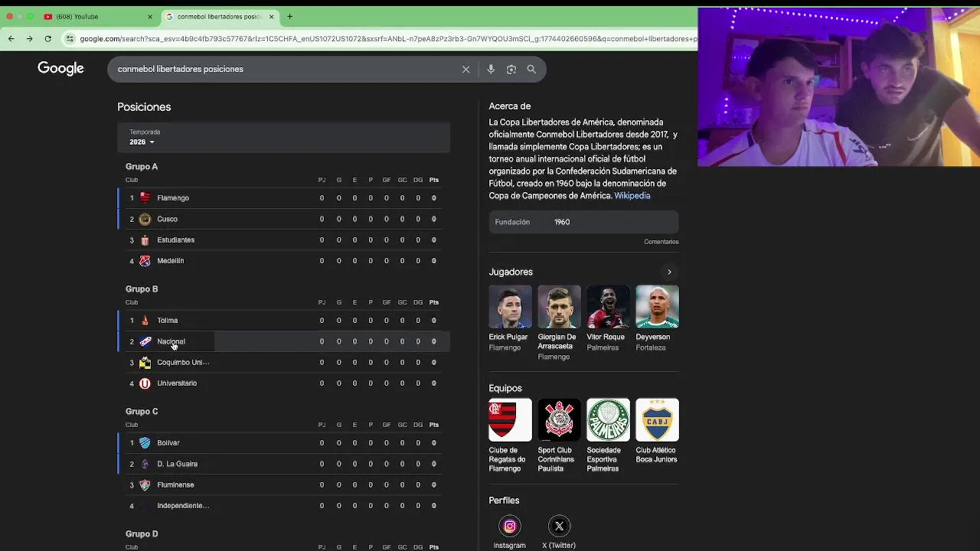Select Cusco team name

tap(167, 219)
